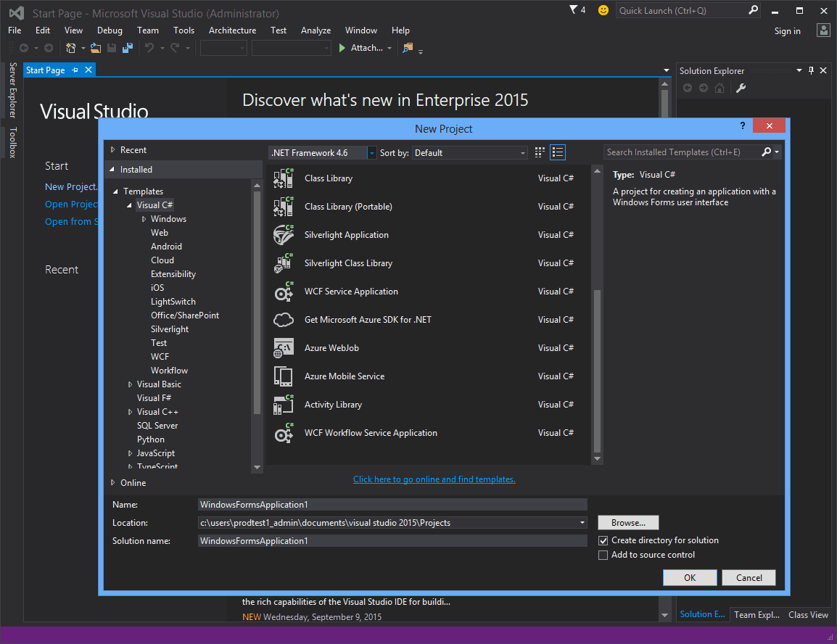
Task: Click the WCF Workflow Service Application icon
Action: click(x=284, y=433)
